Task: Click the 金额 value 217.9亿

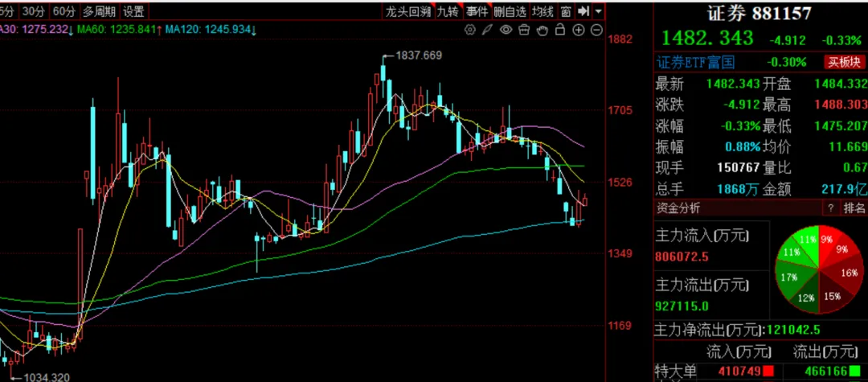Action: click(844, 189)
